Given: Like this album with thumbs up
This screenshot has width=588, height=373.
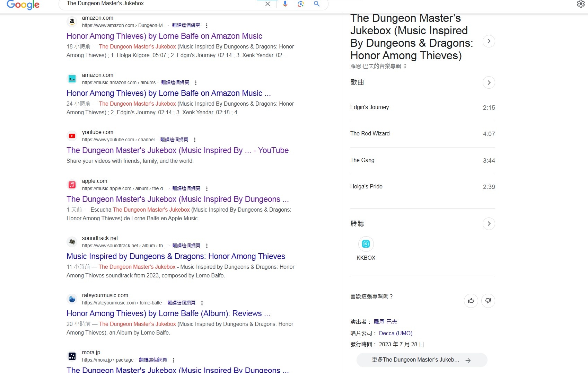Looking at the screenshot, I should pos(471,301).
